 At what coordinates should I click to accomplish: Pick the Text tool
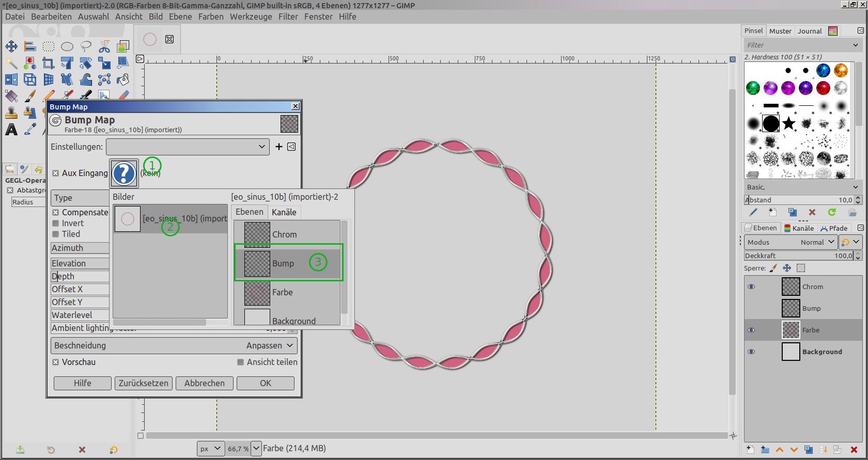pyautogui.click(x=11, y=130)
